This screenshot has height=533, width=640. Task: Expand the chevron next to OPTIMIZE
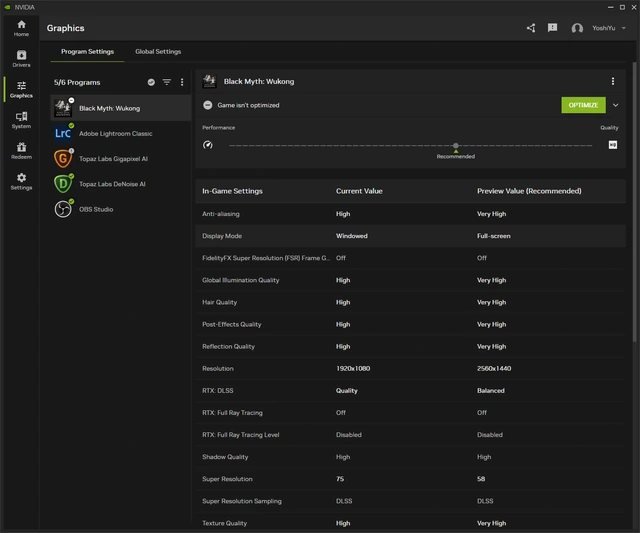click(x=616, y=105)
